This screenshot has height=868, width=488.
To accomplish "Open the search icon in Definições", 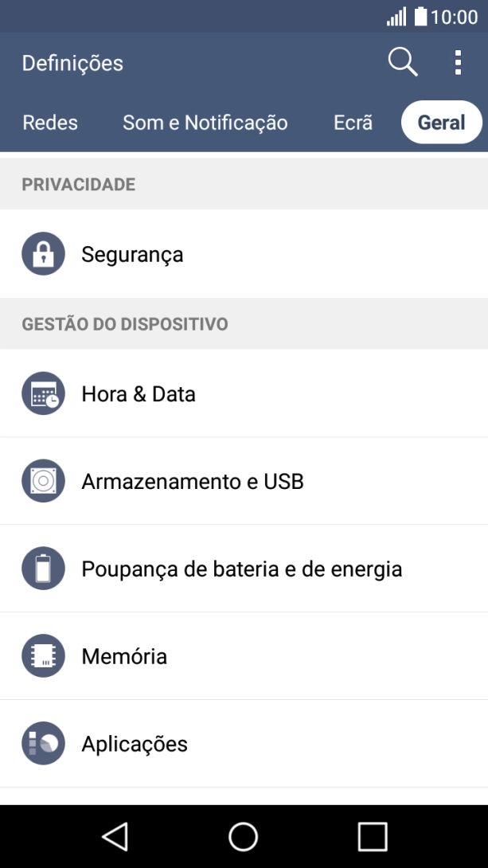I will point(402,62).
